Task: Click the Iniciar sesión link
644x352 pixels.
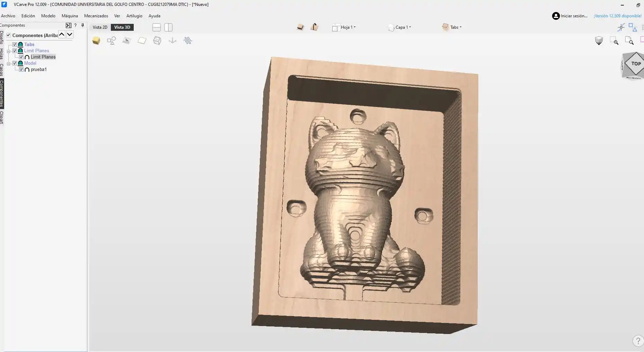Action: 574,16
